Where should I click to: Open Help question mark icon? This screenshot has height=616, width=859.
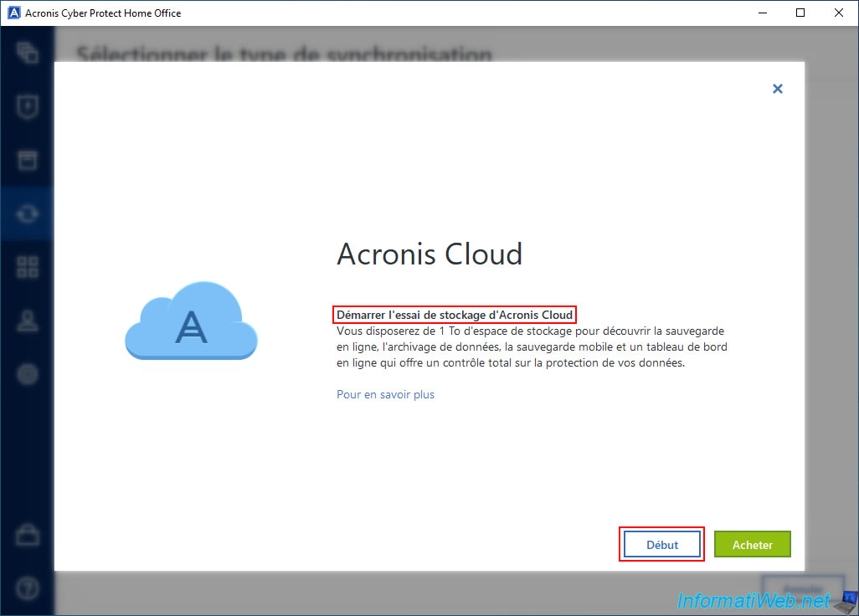[28, 588]
